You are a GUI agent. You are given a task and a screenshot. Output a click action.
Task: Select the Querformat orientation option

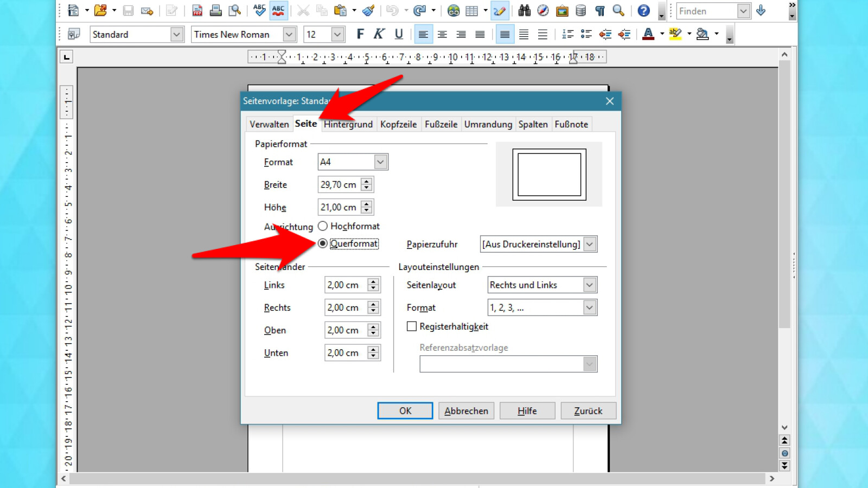click(x=323, y=243)
